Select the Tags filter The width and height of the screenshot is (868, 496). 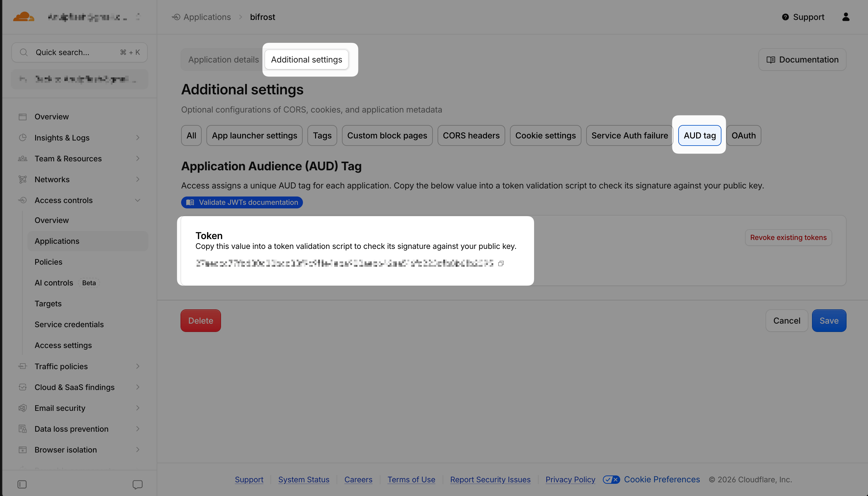click(322, 135)
